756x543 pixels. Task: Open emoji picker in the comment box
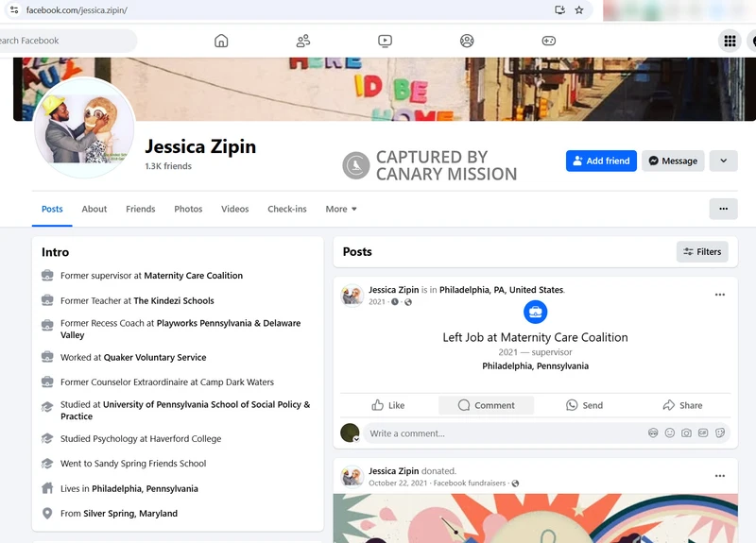[x=670, y=433]
